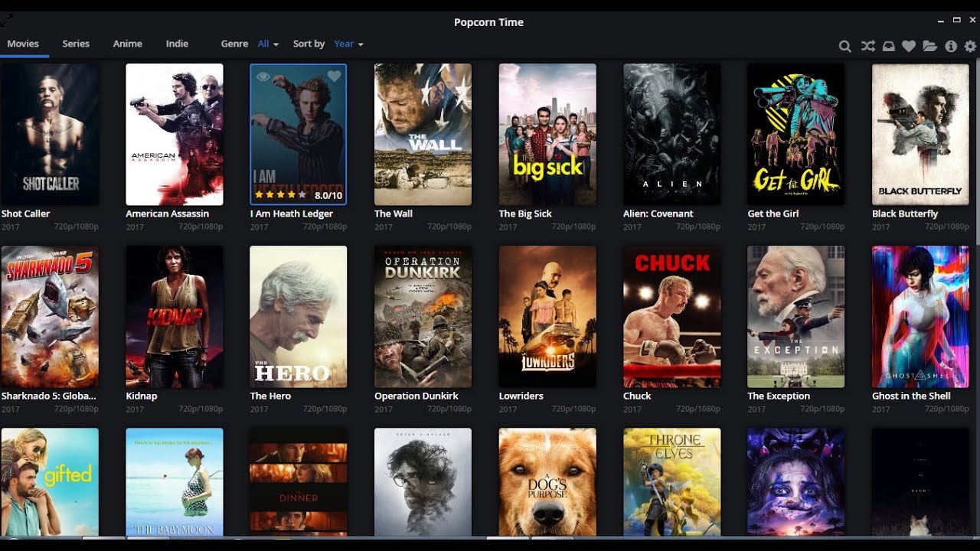Click the Sharknado 5: Globa... title text
The image size is (980, 551).
49,396
